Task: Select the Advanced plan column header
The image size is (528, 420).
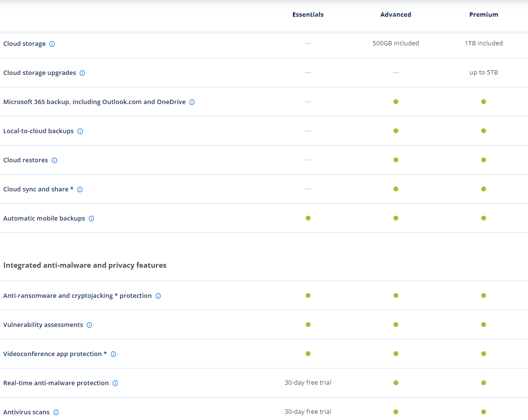Action: [395, 15]
